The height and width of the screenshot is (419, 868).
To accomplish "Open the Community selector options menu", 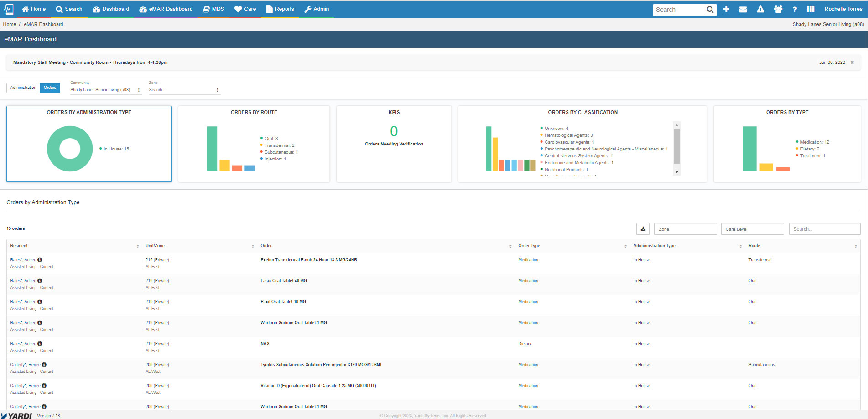I will click(x=138, y=90).
